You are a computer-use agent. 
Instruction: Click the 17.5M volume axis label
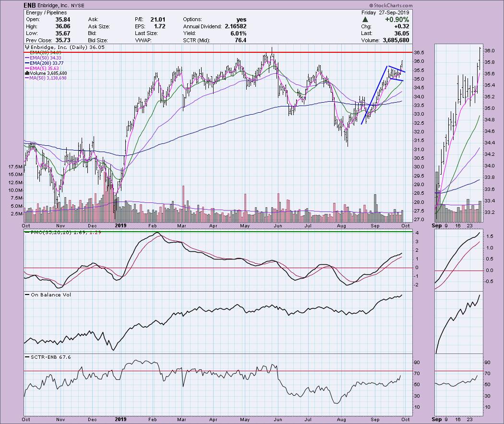click(15, 167)
